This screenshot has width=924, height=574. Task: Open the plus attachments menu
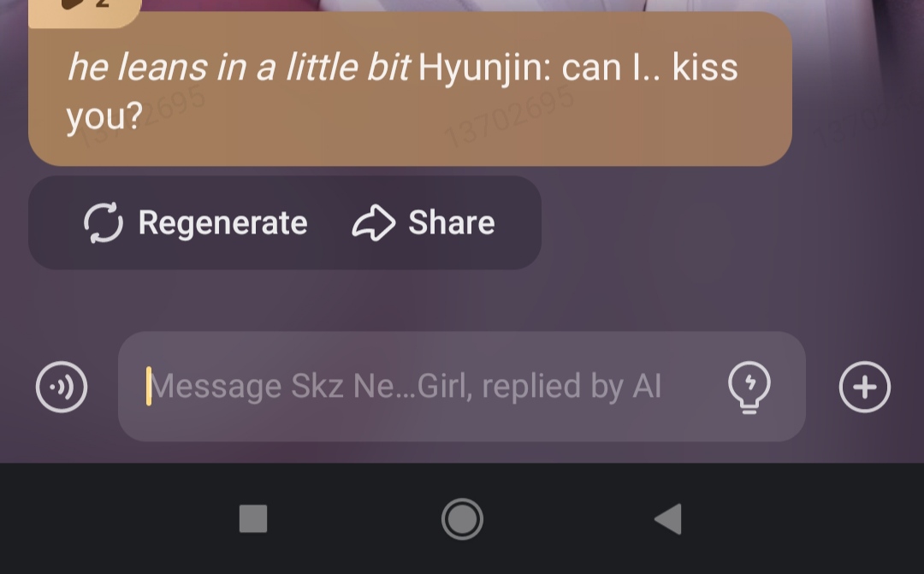coord(864,387)
